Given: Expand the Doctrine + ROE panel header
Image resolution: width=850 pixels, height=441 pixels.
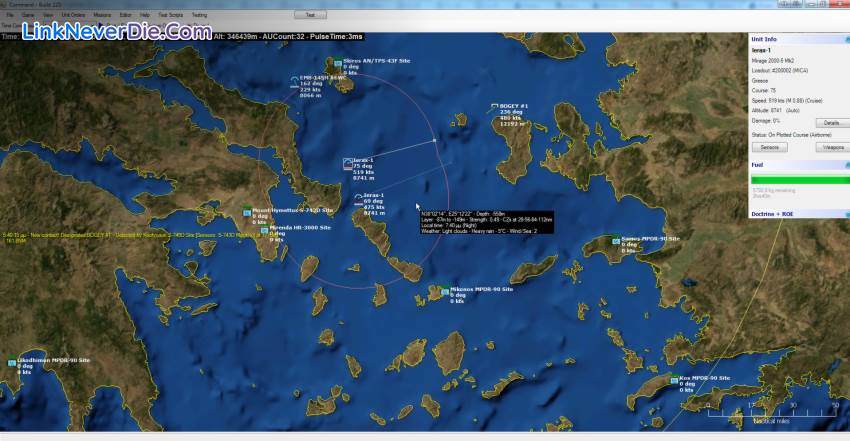Looking at the screenshot, I should [x=799, y=214].
